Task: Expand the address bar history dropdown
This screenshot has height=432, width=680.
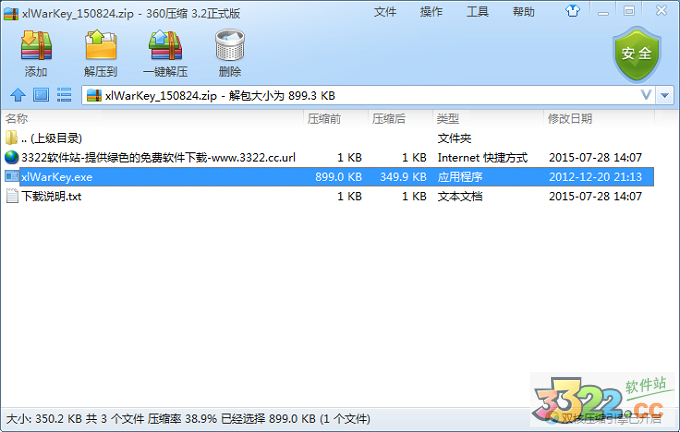Action: pyautogui.click(x=665, y=95)
